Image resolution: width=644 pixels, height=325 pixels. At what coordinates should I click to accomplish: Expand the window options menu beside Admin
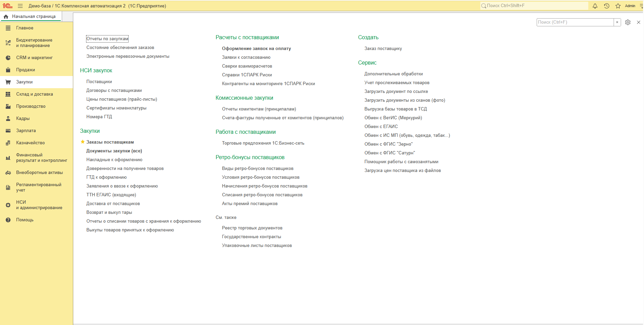pyautogui.click(x=641, y=6)
